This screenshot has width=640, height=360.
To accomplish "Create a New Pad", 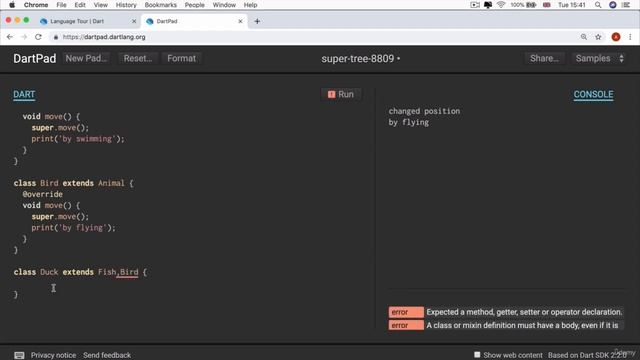I will pos(86,58).
